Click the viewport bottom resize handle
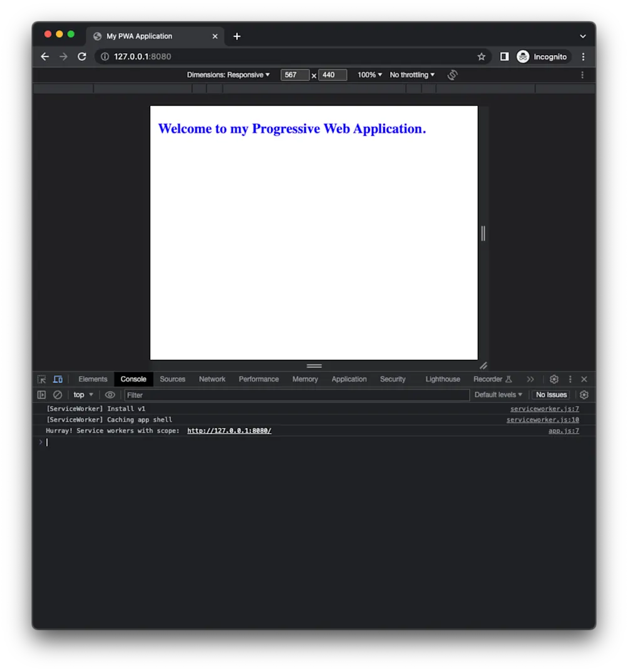 pos(314,366)
